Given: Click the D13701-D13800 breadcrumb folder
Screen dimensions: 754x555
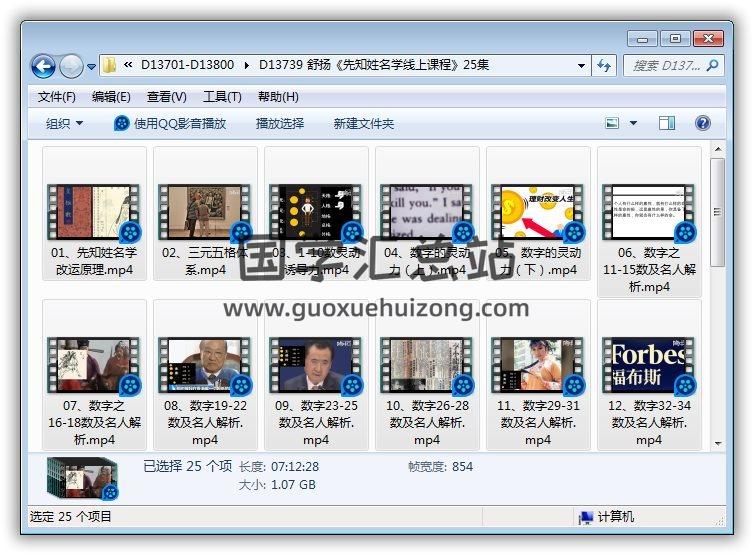Looking at the screenshot, I should tap(187, 65).
